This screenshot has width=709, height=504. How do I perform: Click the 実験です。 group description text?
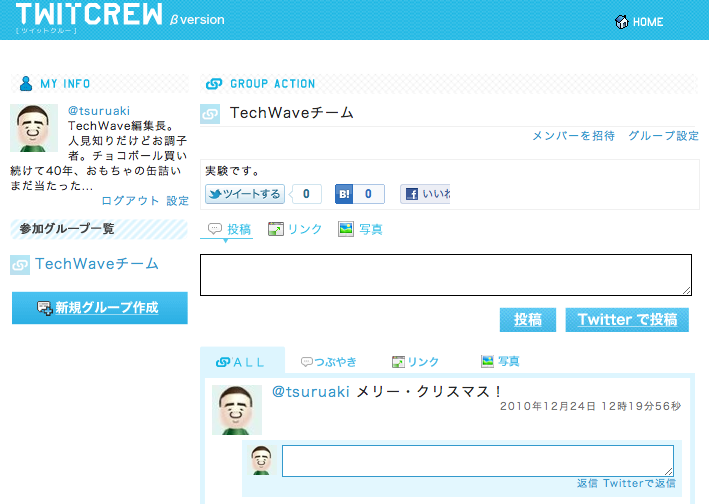232,171
